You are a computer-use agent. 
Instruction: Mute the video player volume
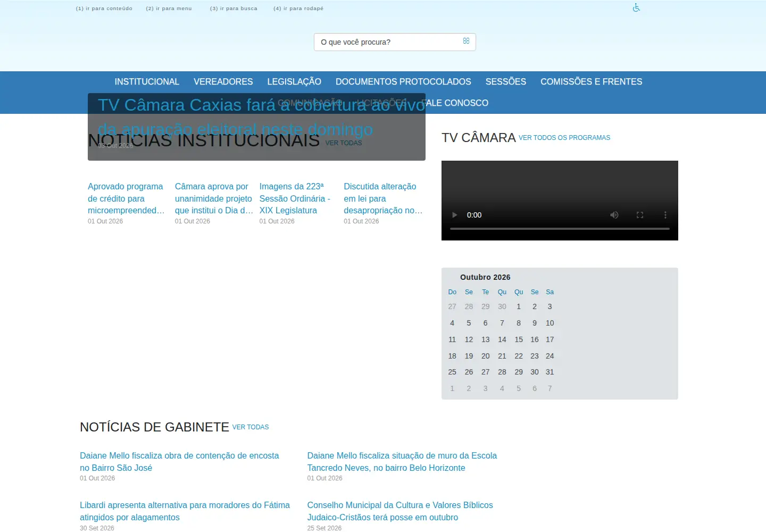coord(614,215)
